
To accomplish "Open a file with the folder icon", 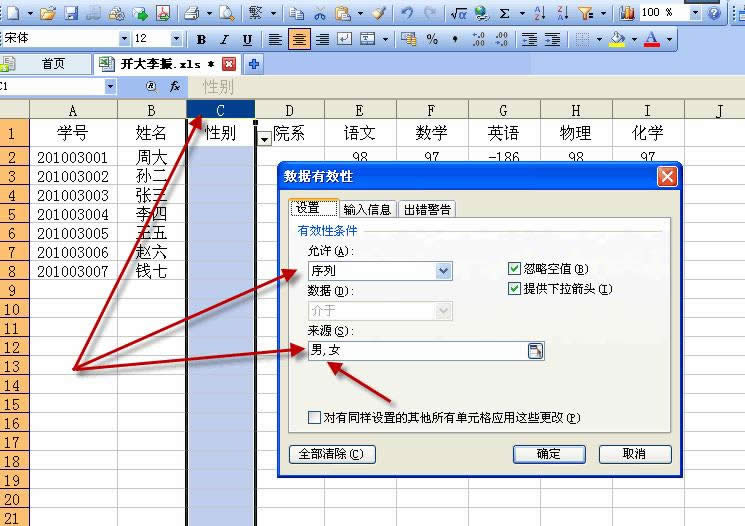I will [x=48, y=13].
